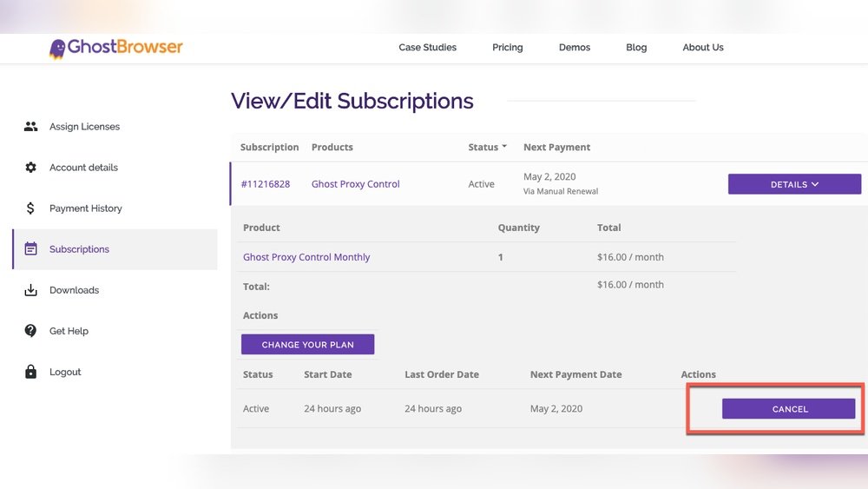Click the Quantity column header

tap(519, 228)
